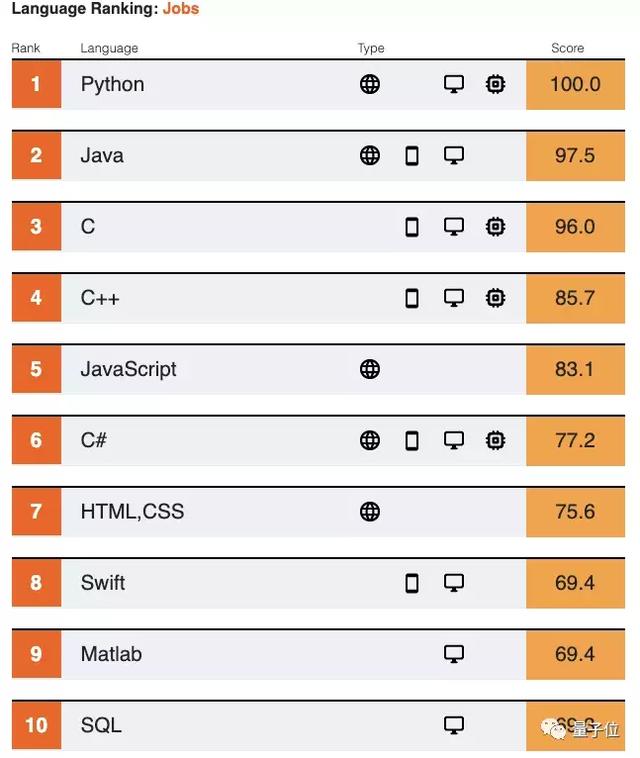
Task: Click the Swift language row name
Action: (102, 583)
